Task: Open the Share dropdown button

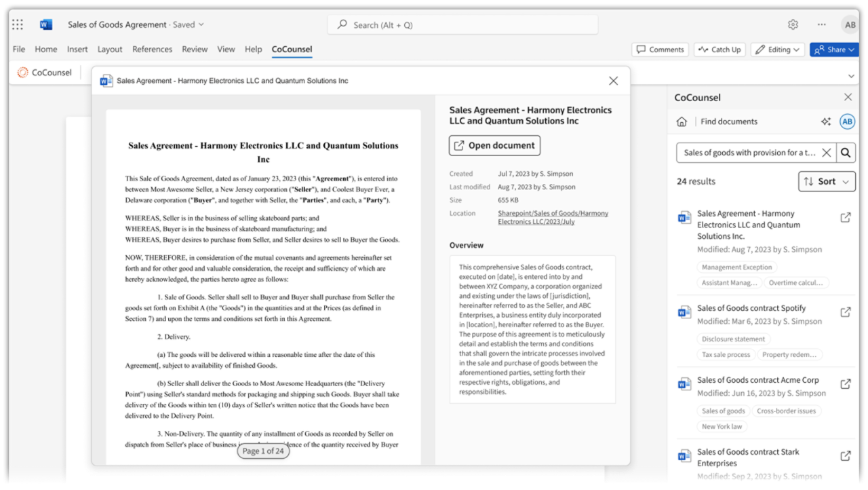Action: [x=834, y=50]
